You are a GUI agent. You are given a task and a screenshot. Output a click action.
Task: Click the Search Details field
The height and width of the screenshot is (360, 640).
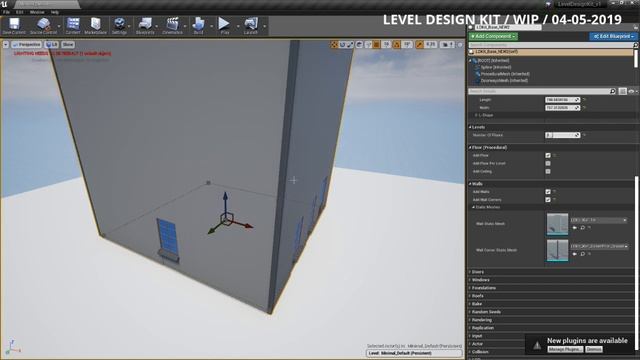pos(542,91)
